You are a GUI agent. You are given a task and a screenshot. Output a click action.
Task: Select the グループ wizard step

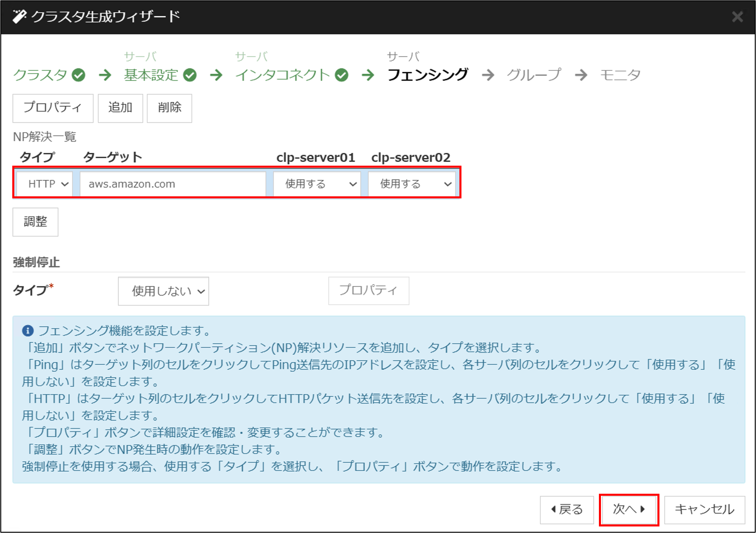(x=534, y=75)
